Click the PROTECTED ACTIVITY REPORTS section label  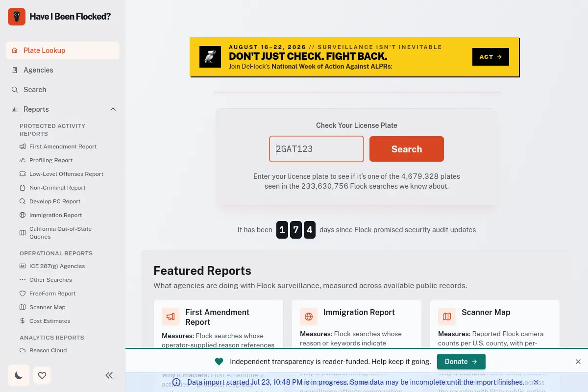click(52, 130)
